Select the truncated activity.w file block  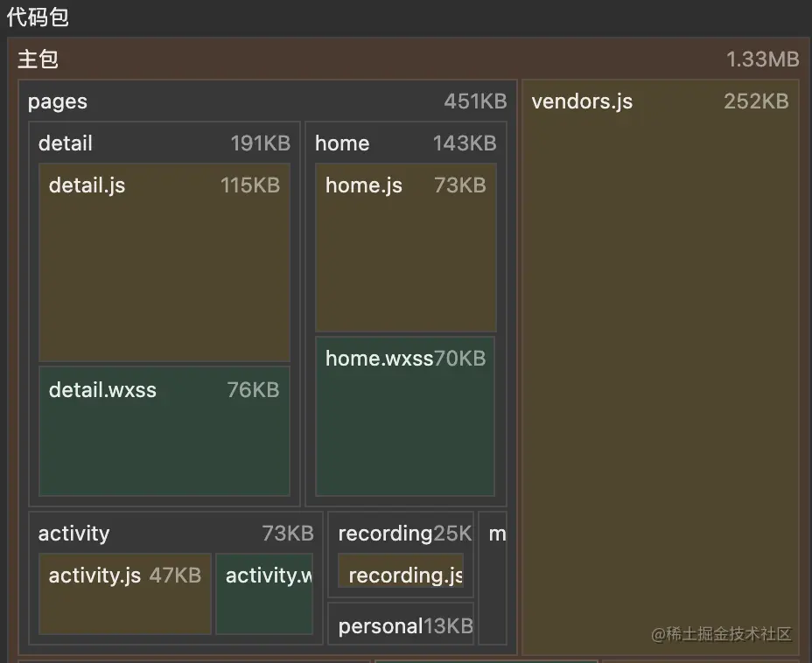(264, 594)
